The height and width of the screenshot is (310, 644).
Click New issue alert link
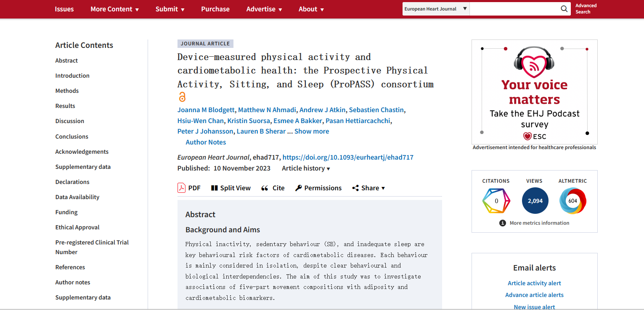coord(534,307)
